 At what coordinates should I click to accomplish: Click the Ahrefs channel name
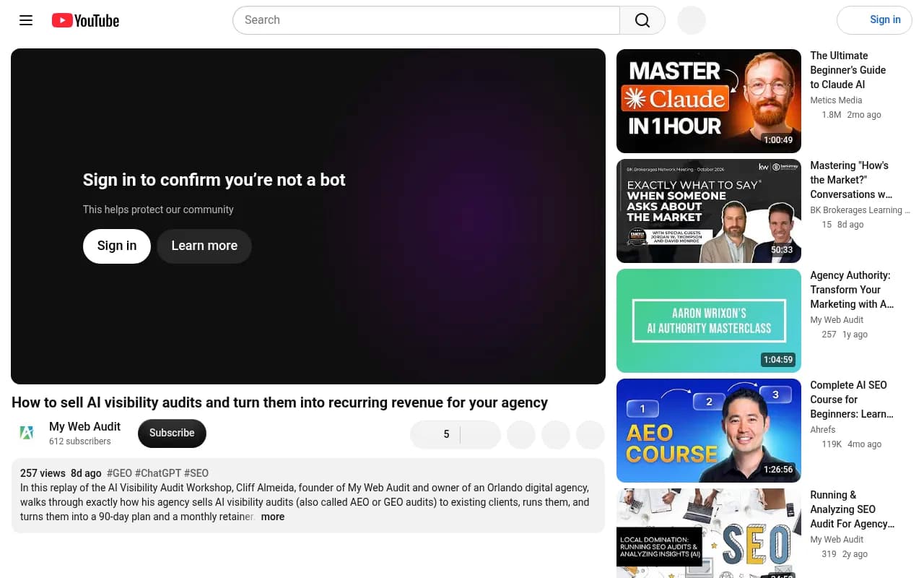pos(824,430)
